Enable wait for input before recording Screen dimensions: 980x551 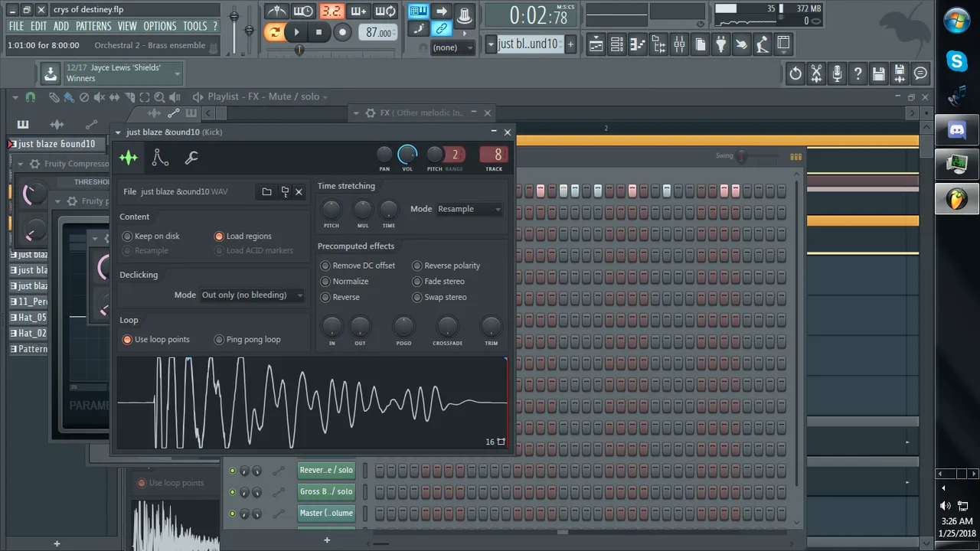303,11
